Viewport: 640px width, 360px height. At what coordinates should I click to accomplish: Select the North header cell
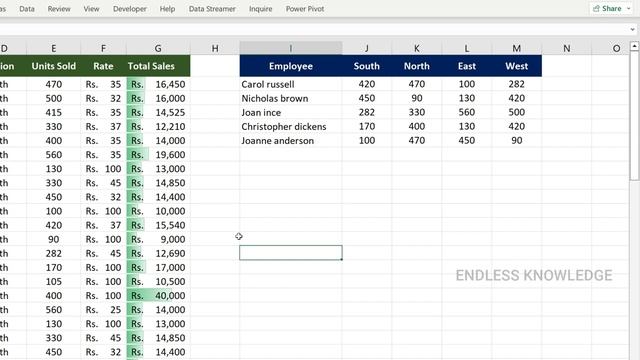[417, 66]
